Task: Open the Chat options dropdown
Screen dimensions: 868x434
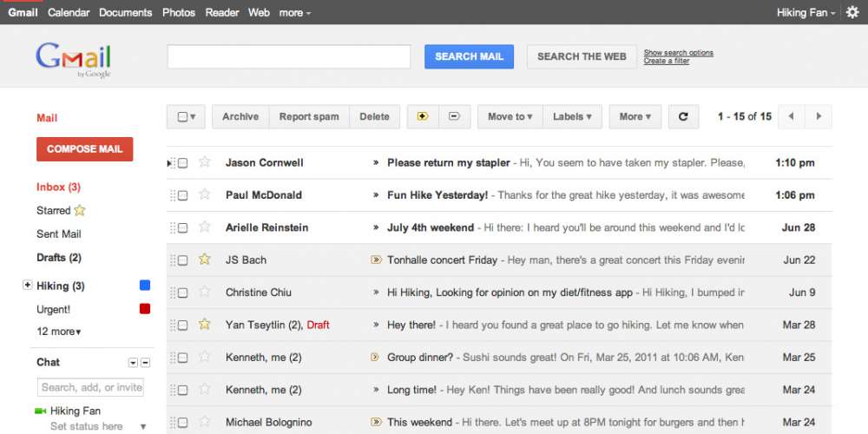Action: point(133,363)
